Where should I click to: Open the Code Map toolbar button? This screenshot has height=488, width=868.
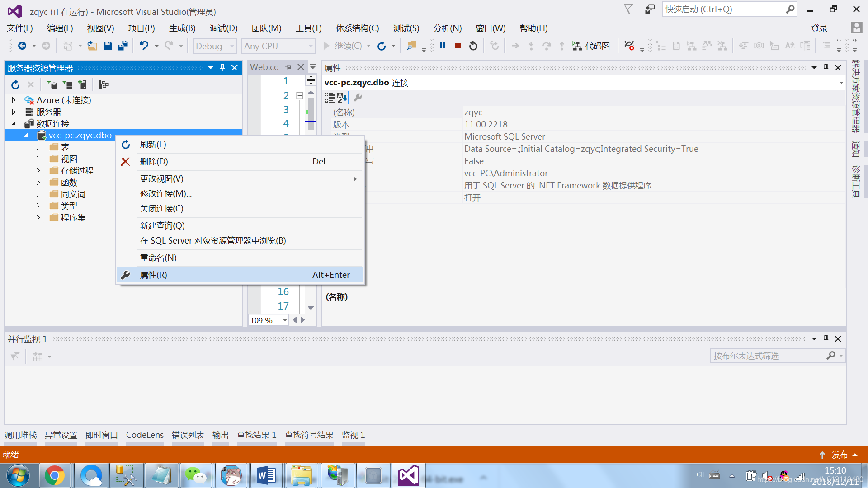(x=591, y=46)
